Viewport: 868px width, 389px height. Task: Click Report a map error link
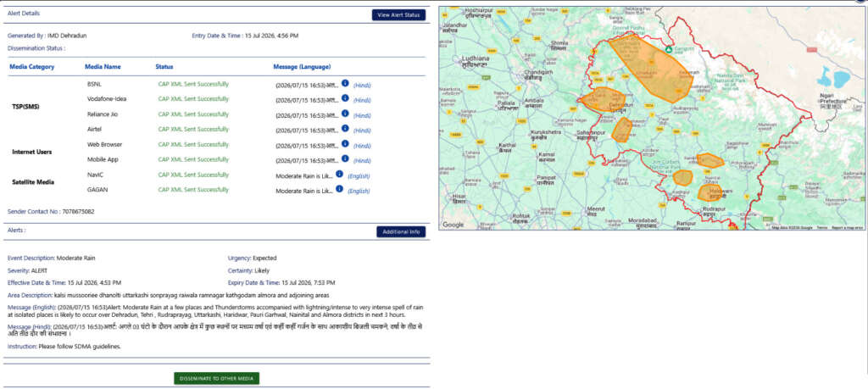click(x=847, y=227)
